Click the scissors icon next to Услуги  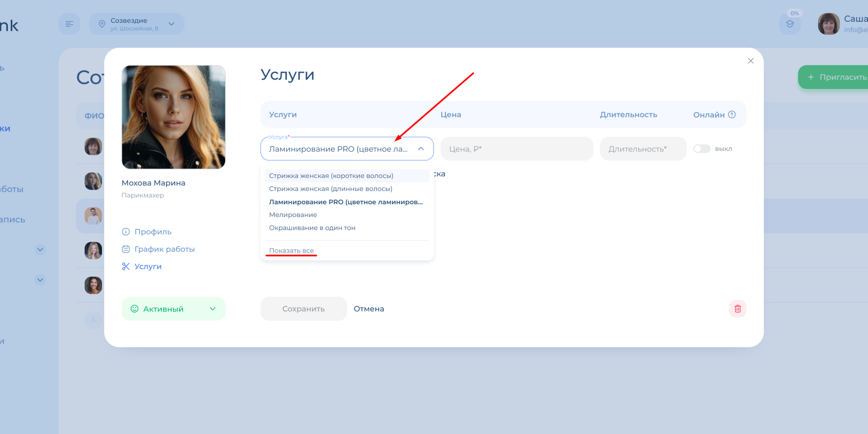tap(126, 266)
